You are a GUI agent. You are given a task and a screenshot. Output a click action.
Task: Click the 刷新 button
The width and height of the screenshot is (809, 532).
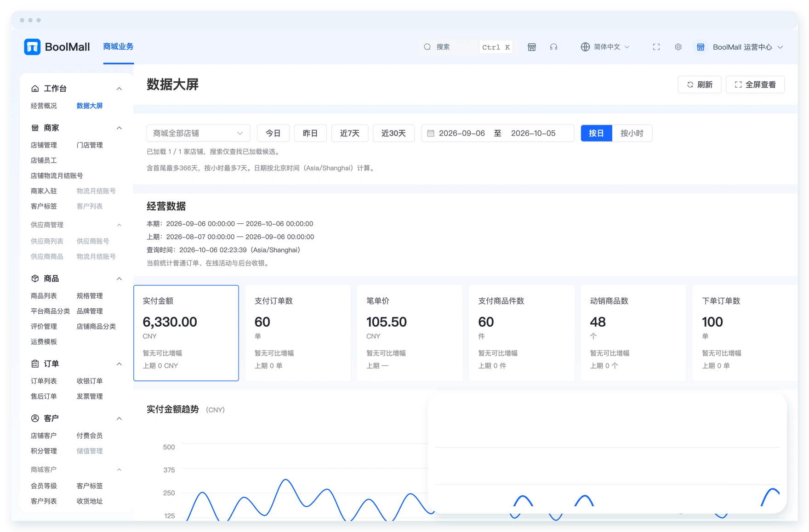699,85
